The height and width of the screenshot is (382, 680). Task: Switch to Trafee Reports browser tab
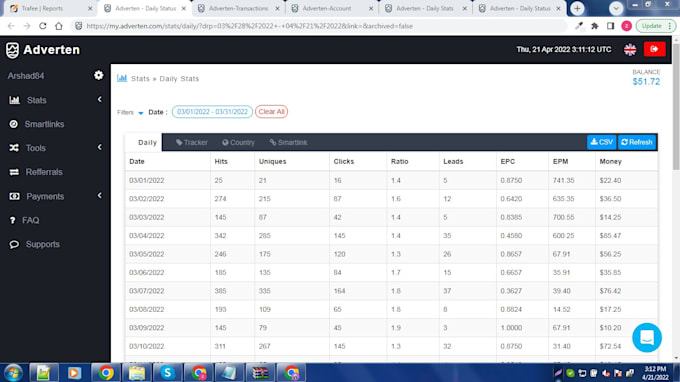50,8
